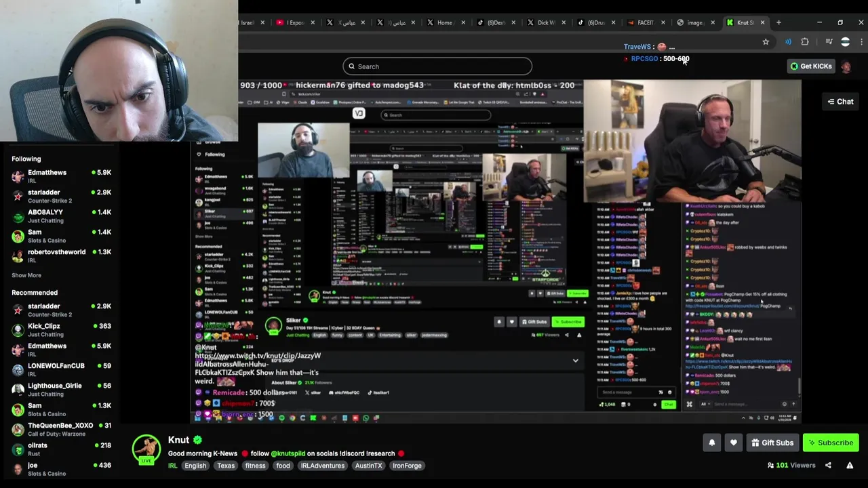Image resolution: width=868 pixels, height=488 pixels.
Task: Close the Knut Kick tab
Action: (762, 22)
